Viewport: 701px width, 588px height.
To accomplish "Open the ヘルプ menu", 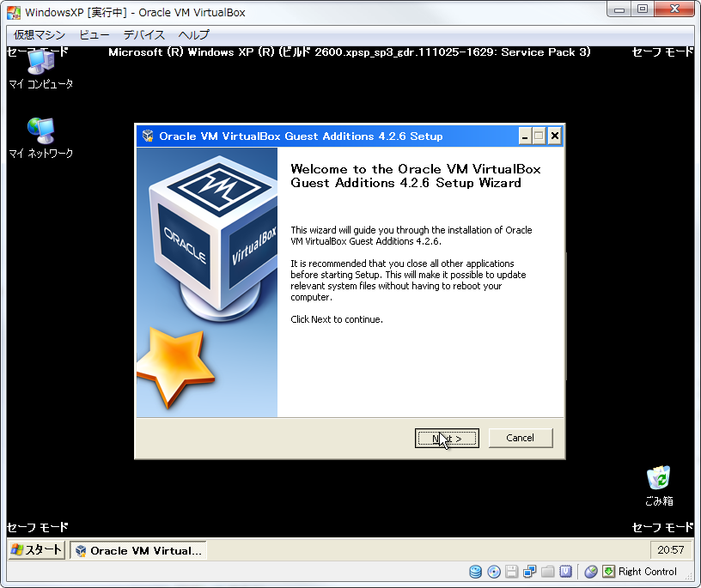I will click(x=193, y=35).
